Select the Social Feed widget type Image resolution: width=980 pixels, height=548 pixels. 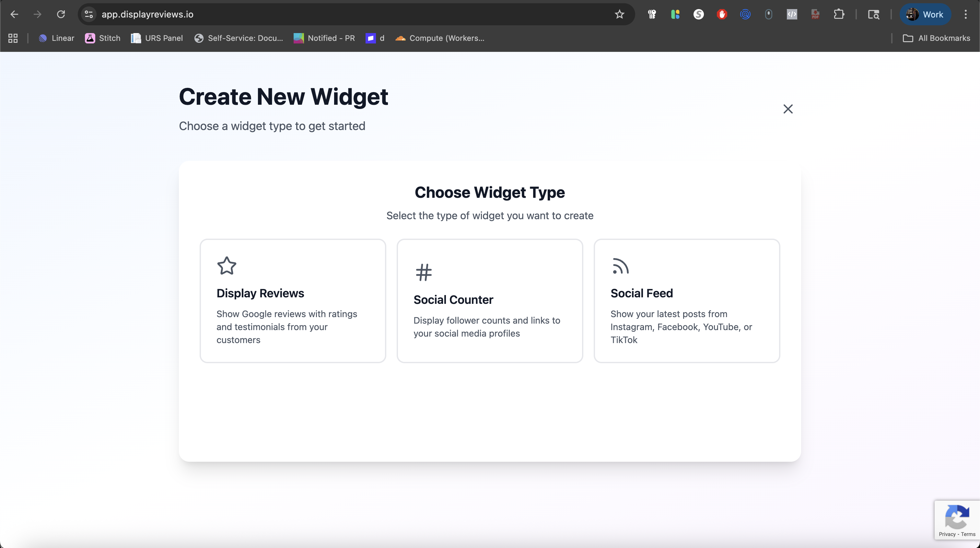pos(686,301)
